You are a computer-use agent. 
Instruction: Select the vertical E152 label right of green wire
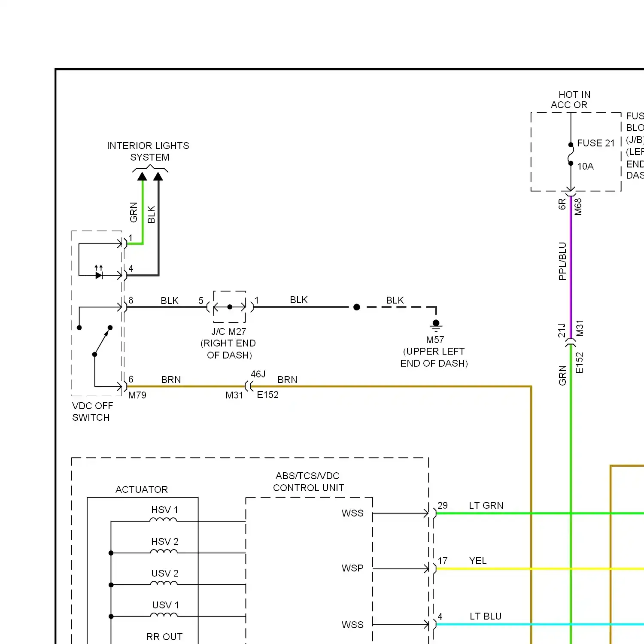[579, 363]
